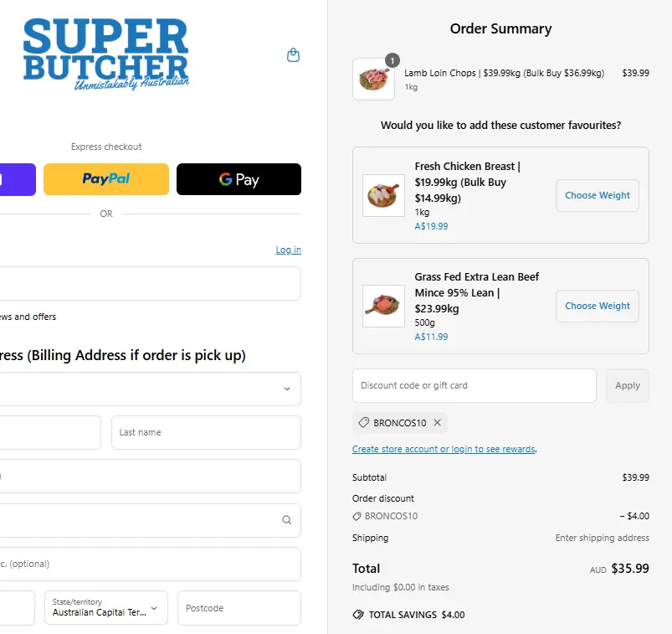Click the discount code or gift card field

[x=474, y=385]
